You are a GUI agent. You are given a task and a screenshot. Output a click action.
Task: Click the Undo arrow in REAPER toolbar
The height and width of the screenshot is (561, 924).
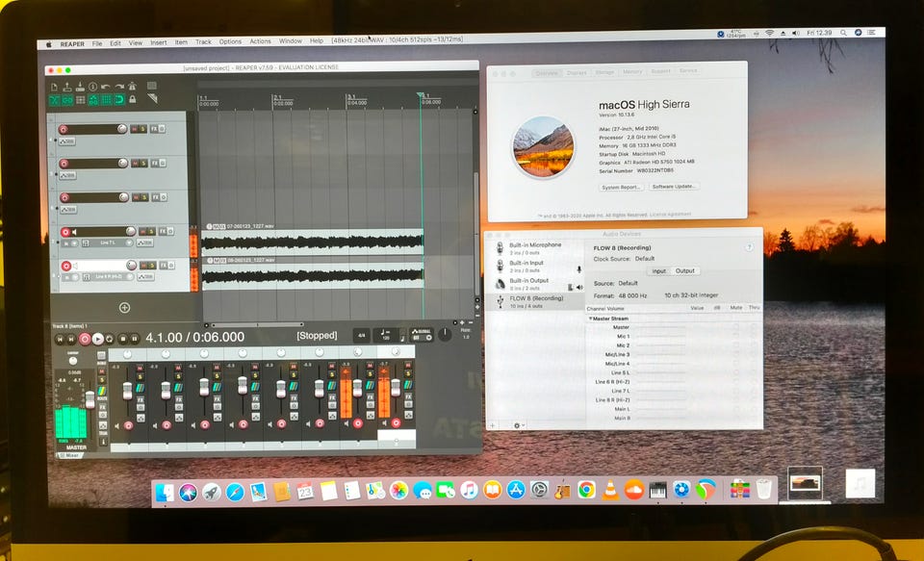106,87
